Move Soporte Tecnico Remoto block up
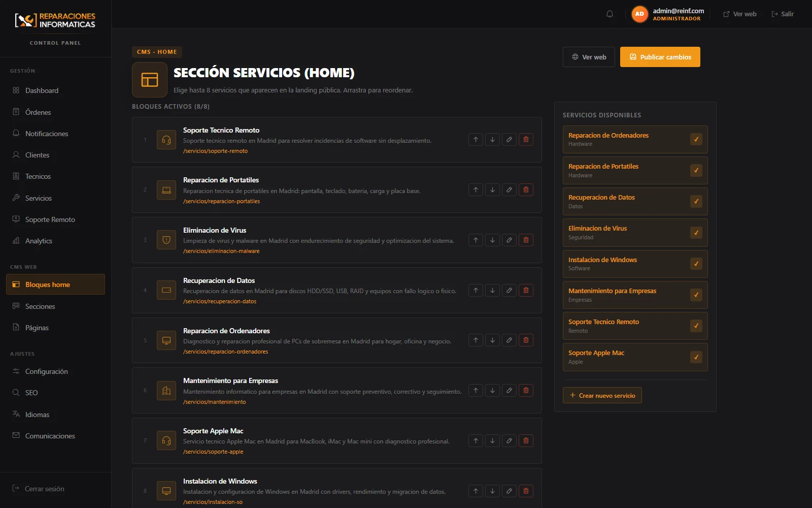The image size is (812, 508). click(x=476, y=140)
